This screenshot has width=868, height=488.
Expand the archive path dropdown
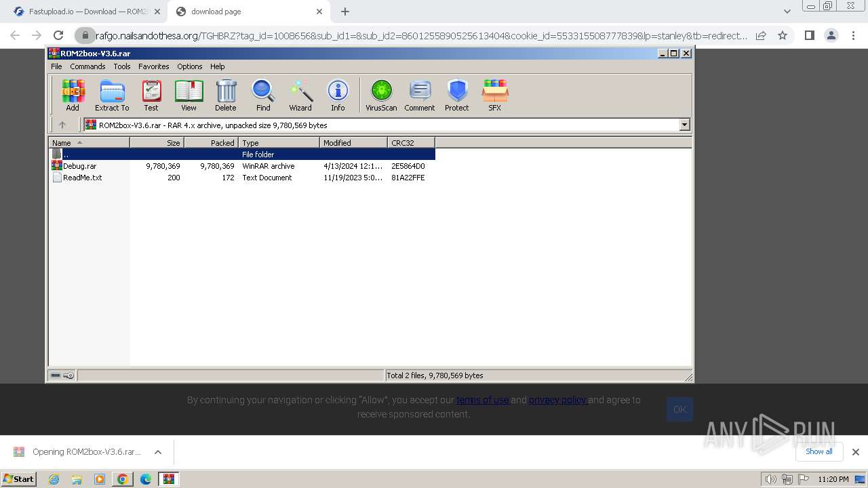pos(684,125)
